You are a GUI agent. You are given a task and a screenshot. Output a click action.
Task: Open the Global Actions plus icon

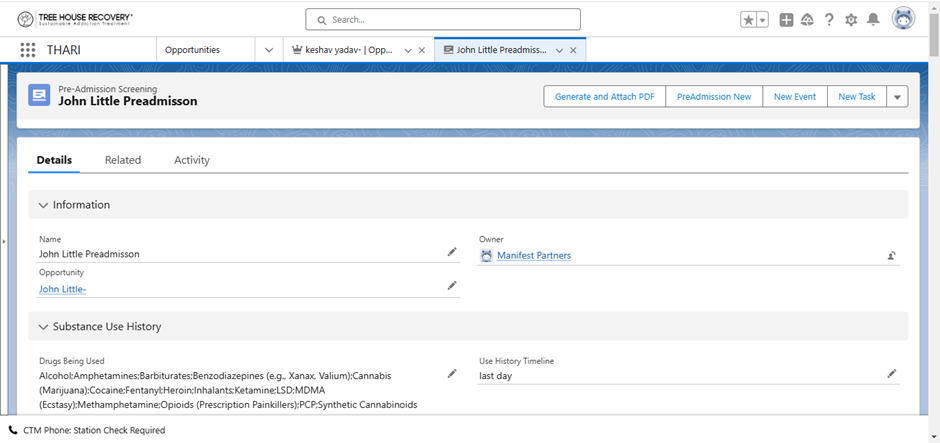(787, 20)
